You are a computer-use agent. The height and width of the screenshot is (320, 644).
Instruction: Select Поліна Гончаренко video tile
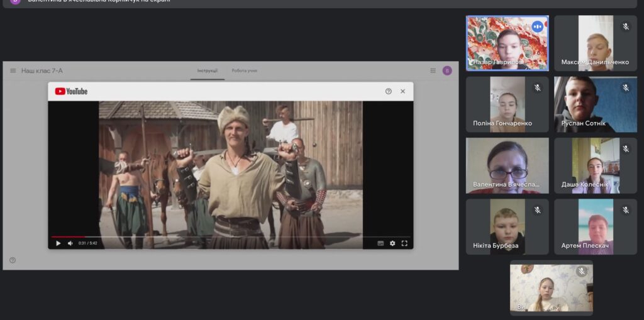click(x=508, y=104)
